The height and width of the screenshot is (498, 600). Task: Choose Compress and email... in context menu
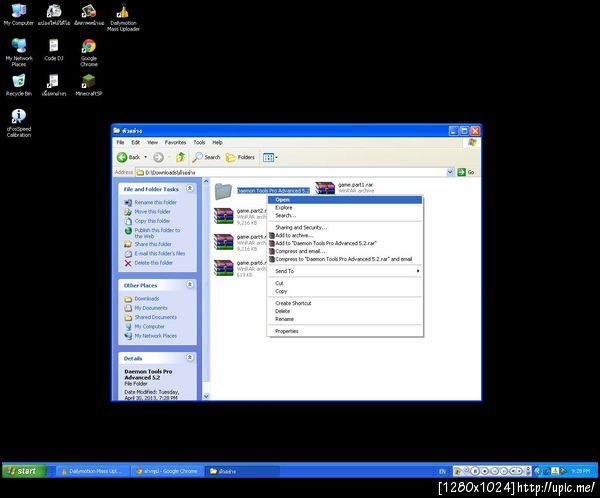point(345,251)
